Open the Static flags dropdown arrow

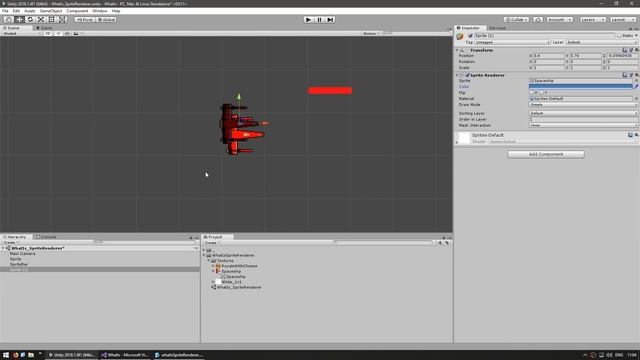(636, 36)
